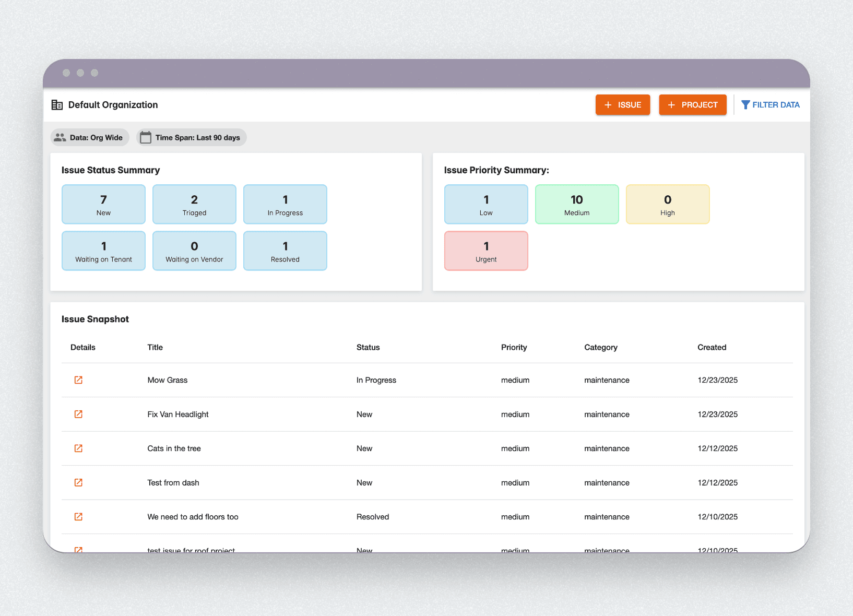Screen dimensions: 853x616
Task: Click the organization building icon
Action: (57, 104)
